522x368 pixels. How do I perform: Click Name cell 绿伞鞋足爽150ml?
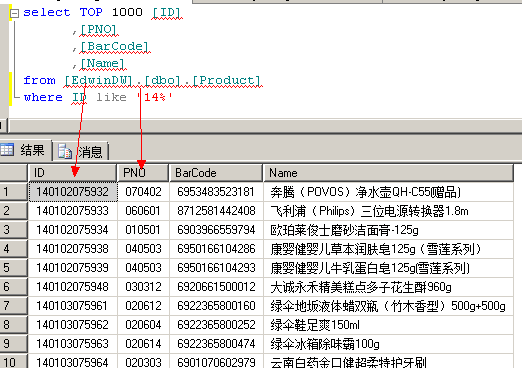pyautogui.click(x=388, y=325)
